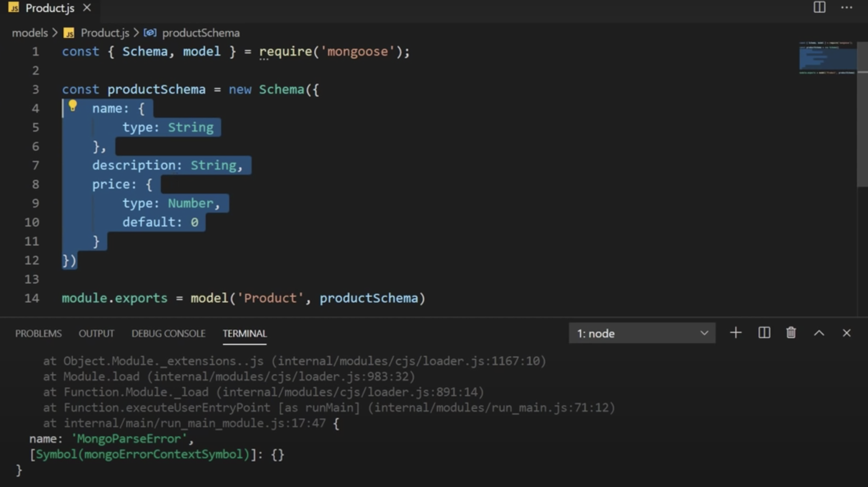Switch to the PROBLEMS tab

[38, 334]
